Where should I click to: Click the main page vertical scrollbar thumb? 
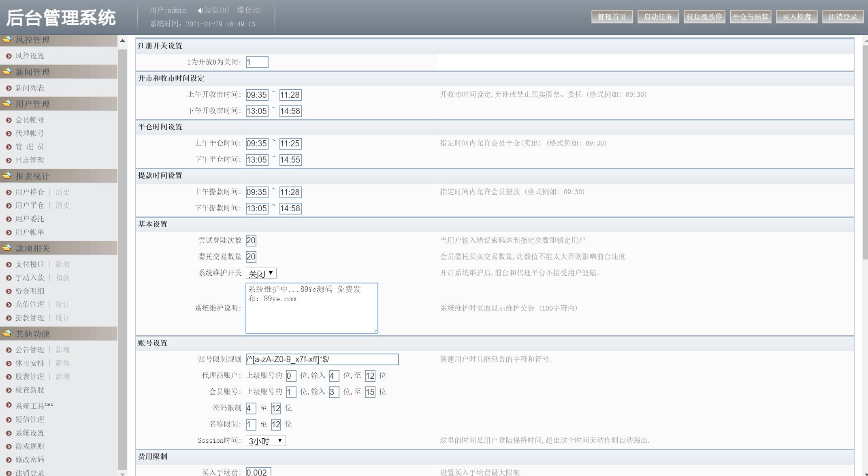tap(865, 152)
